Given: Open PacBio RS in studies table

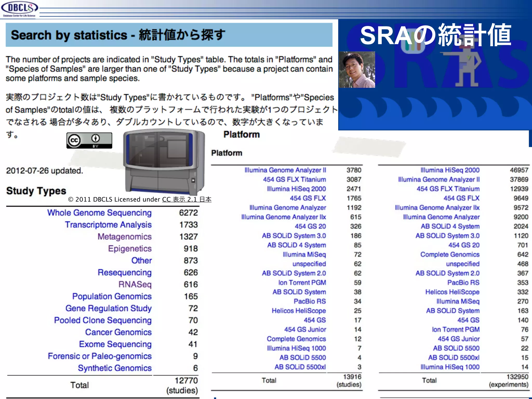Looking at the screenshot, I should point(310,301).
